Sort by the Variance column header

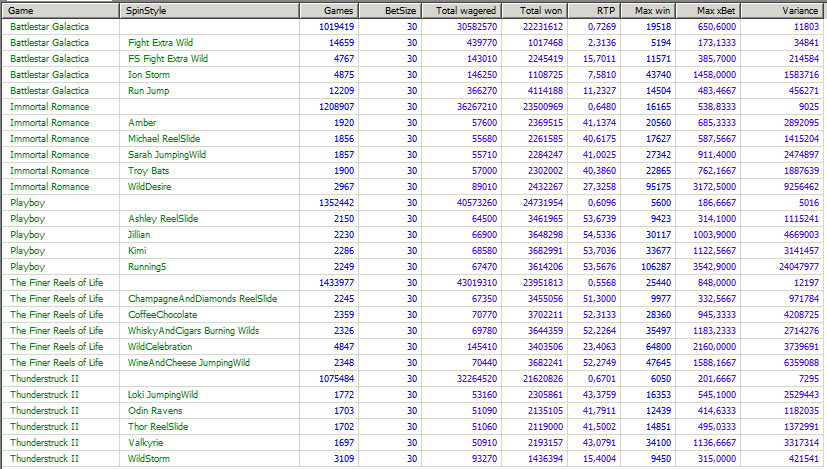782,11
